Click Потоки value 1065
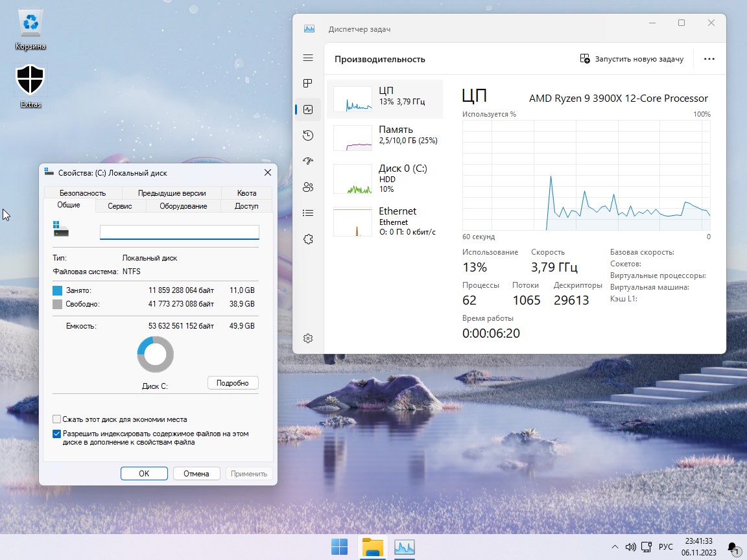 click(527, 300)
